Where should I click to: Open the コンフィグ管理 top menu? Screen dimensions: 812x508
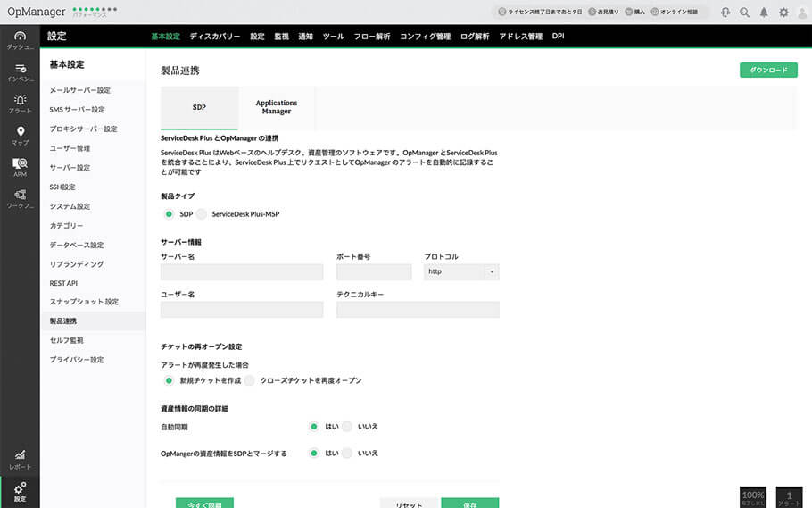click(x=425, y=37)
